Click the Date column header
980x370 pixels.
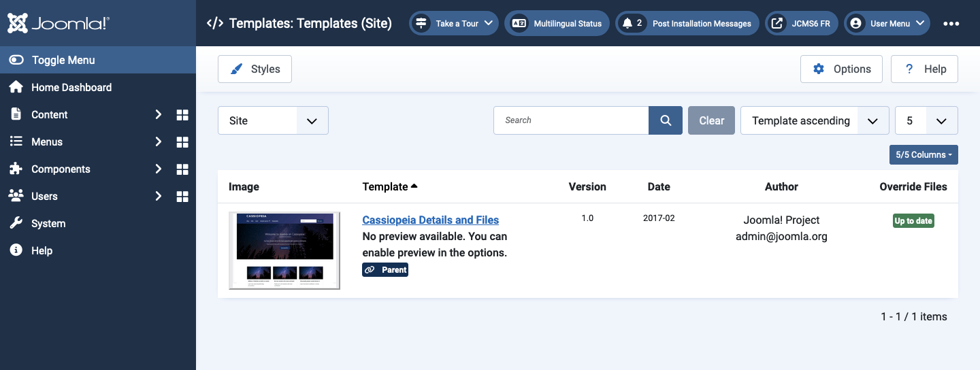pos(659,186)
